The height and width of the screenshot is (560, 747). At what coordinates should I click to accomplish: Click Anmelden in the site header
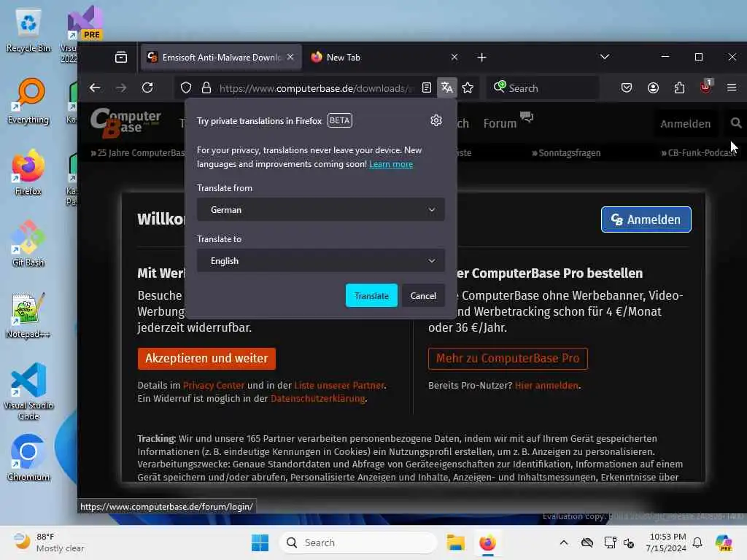[x=685, y=124]
